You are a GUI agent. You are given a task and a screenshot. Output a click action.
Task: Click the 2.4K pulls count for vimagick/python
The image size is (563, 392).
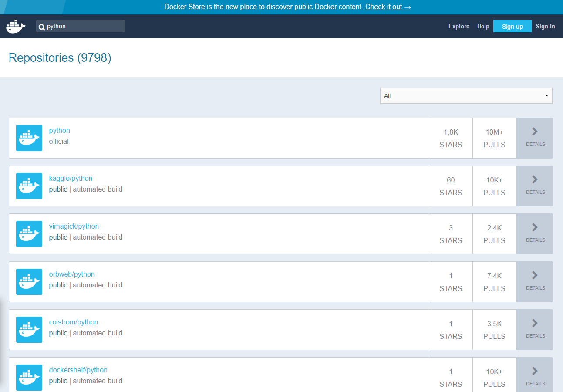click(x=494, y=228)
